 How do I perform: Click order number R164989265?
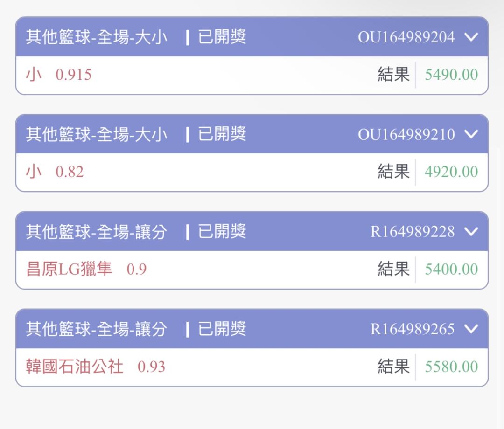click(412, 329)
